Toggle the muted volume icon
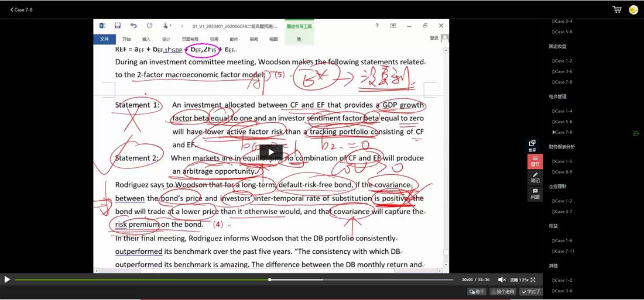 point(502,280)
